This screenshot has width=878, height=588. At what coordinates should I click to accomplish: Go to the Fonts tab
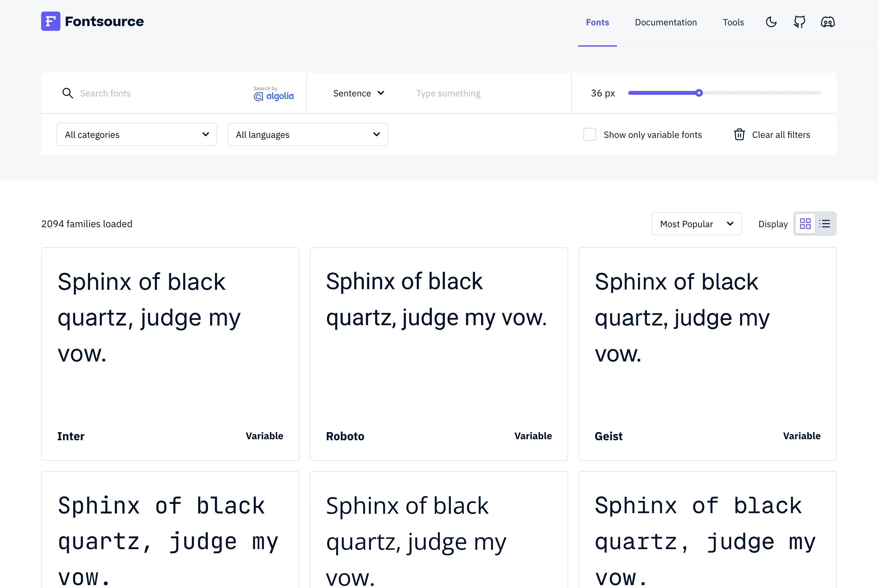click(x=597, y=22)
